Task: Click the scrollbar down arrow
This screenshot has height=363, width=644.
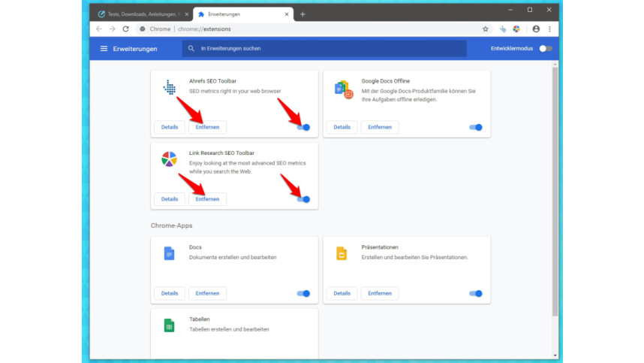Action: click(555, 355)
